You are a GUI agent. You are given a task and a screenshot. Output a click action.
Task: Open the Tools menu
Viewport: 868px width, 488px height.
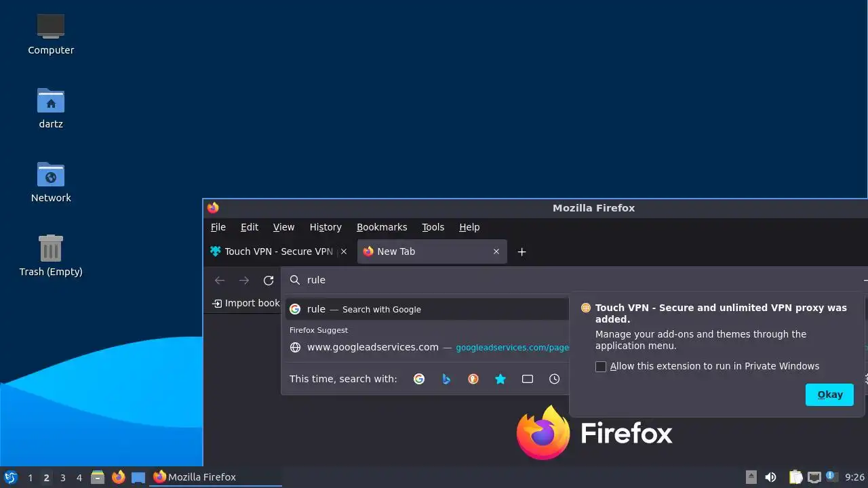[x=433, y=227]
